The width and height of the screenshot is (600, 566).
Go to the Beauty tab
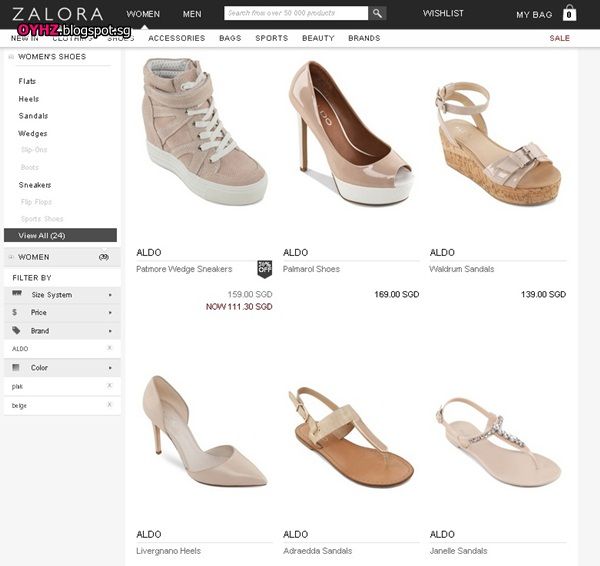[x=318, y=38]
